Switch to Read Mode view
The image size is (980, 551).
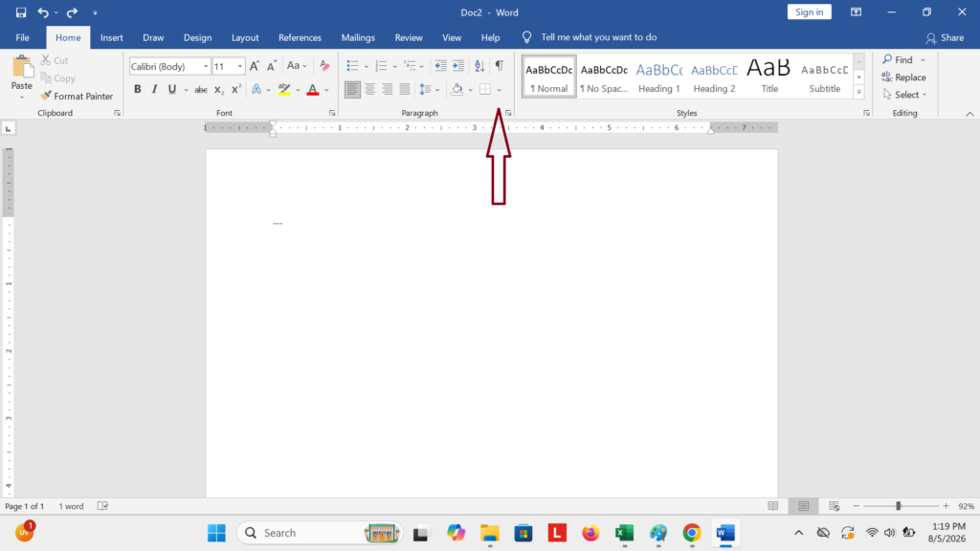773,506
